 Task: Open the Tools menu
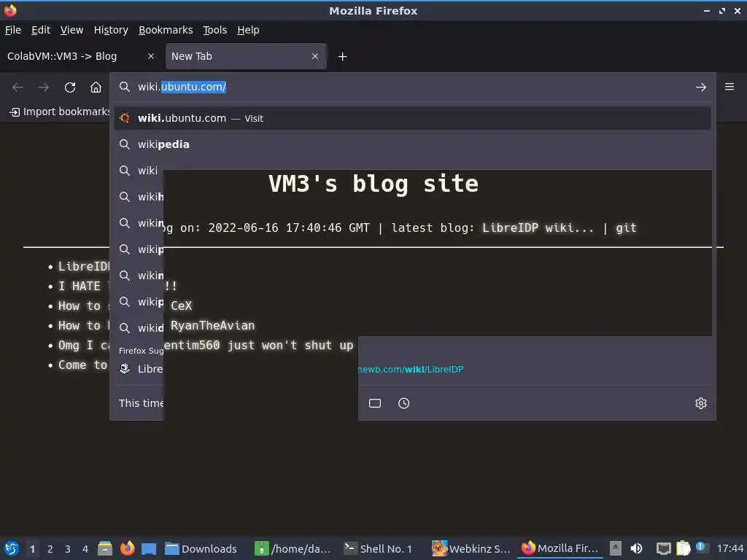tap(215, 30)
